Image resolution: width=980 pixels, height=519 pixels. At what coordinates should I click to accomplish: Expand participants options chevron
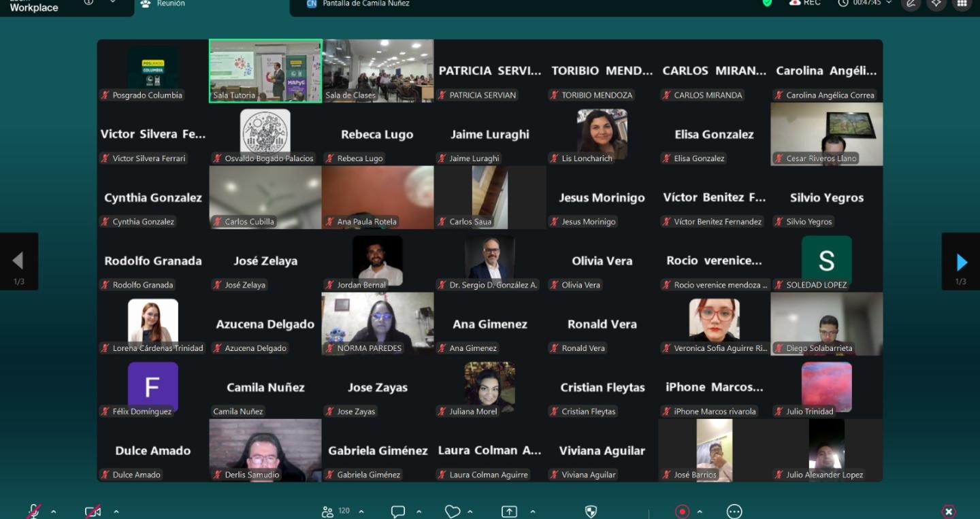coord(361,512)
